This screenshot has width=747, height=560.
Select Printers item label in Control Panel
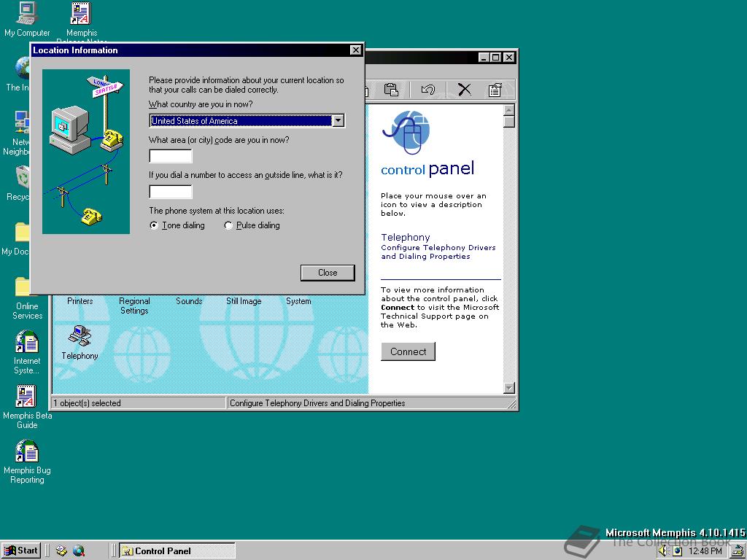(x=80, y=301)
